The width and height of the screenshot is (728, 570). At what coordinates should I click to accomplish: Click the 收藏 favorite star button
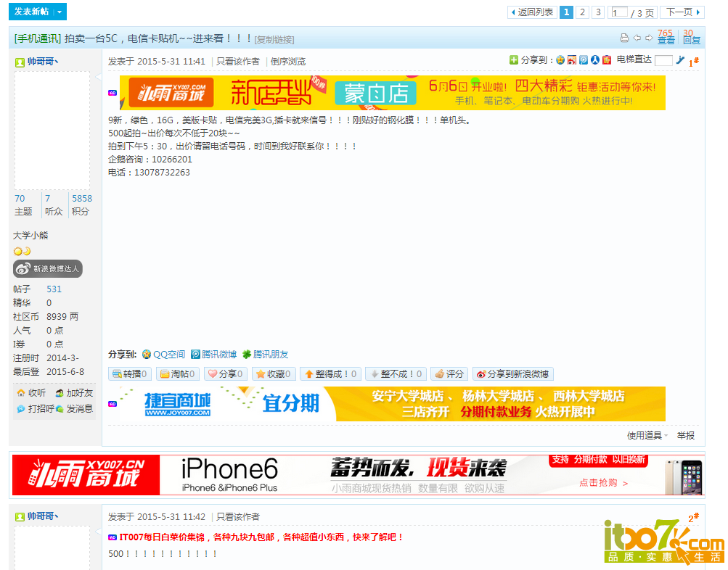[x=274, y=373]
